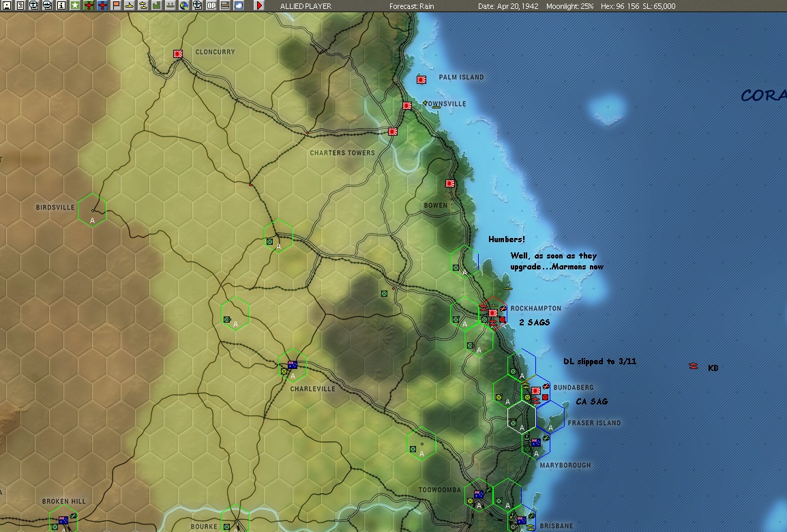Screen dimensions: 787x532
Task: Click the yellow ship icon north of Rockhampton
Action: point(508,289)
